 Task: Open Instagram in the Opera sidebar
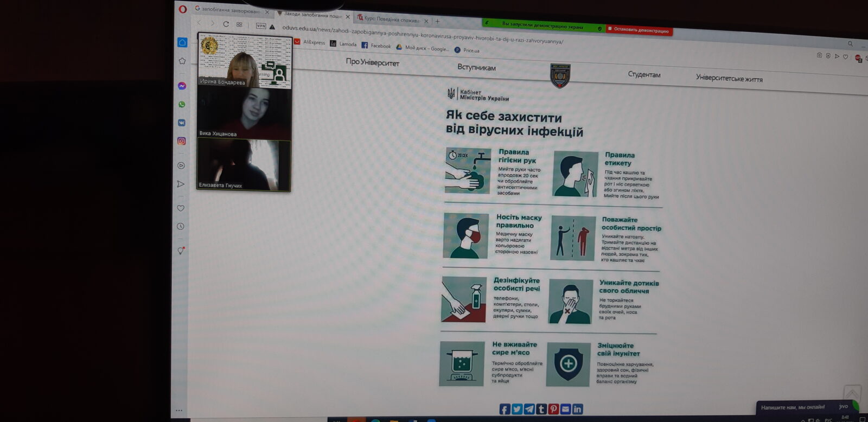coord(182,141)
